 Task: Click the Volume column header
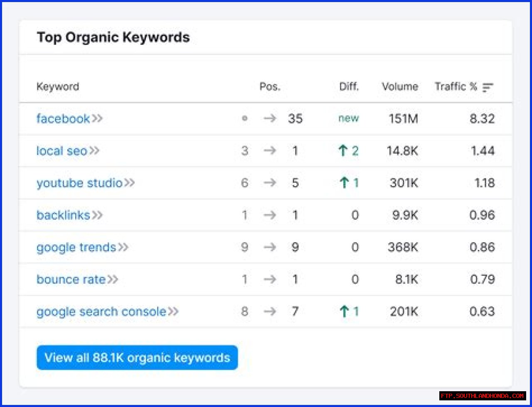tap(400, 87)
